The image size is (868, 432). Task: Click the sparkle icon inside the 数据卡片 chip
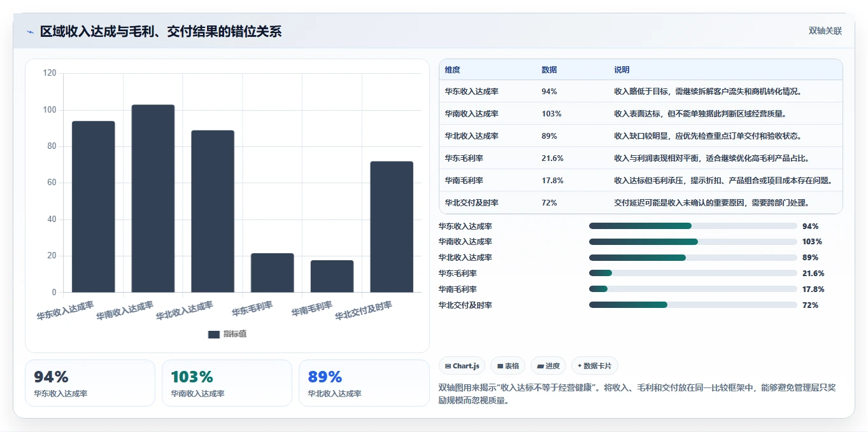(x=580, y=366)
